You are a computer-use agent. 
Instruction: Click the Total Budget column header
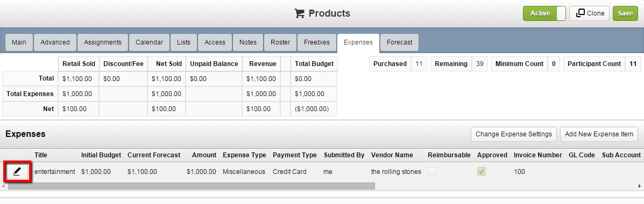(x=314, y=64)
